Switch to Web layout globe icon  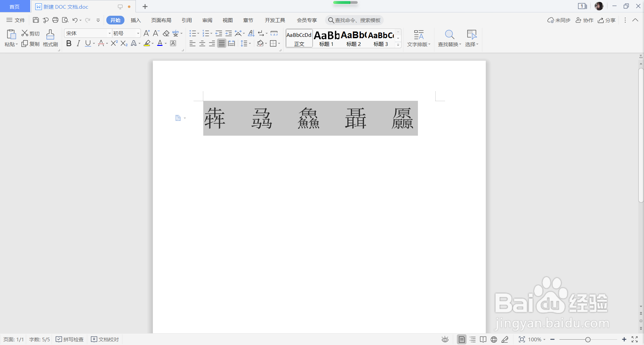click(x=494, y=339)
